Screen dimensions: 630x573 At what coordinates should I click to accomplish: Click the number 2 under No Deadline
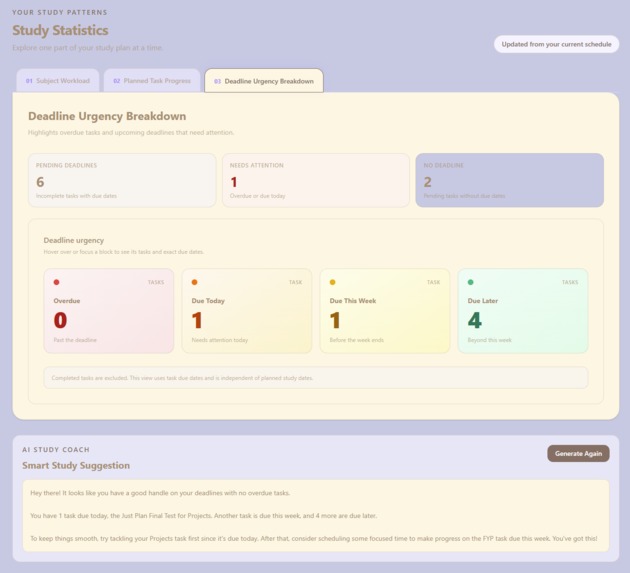[x=428, y=182]
